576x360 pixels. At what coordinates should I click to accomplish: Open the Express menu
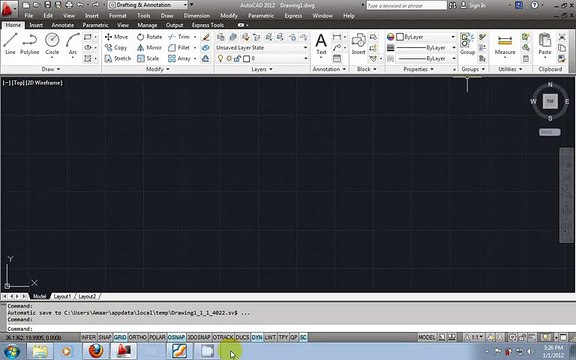click(x=293, y=16)
